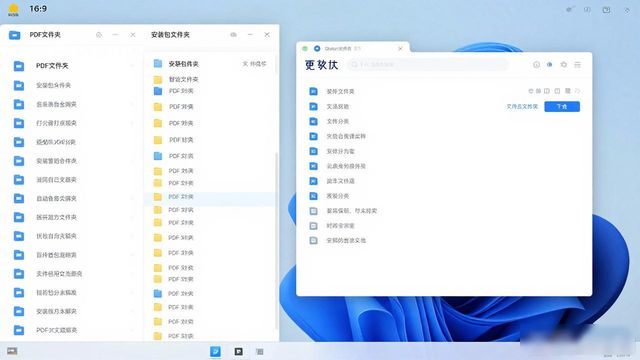
Task: Click the blue notes app icon in the taskbar
Action: [x=215, y=351]
